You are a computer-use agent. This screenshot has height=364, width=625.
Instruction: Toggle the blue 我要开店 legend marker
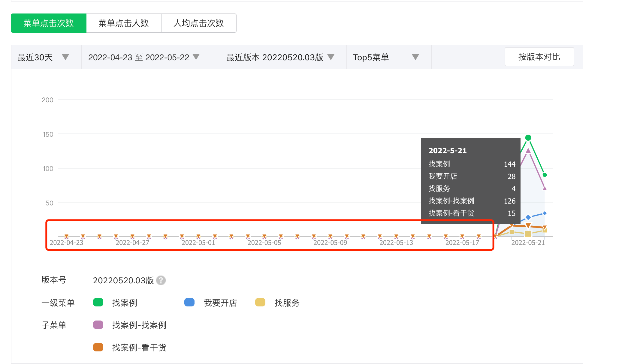[x=189, y=302]
